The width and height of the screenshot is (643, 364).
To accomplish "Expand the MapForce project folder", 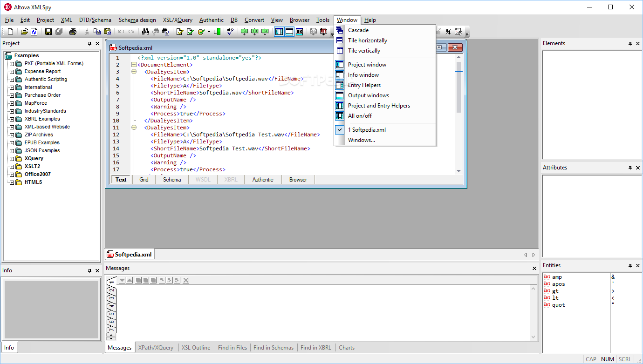I will (x=12, y=103).
